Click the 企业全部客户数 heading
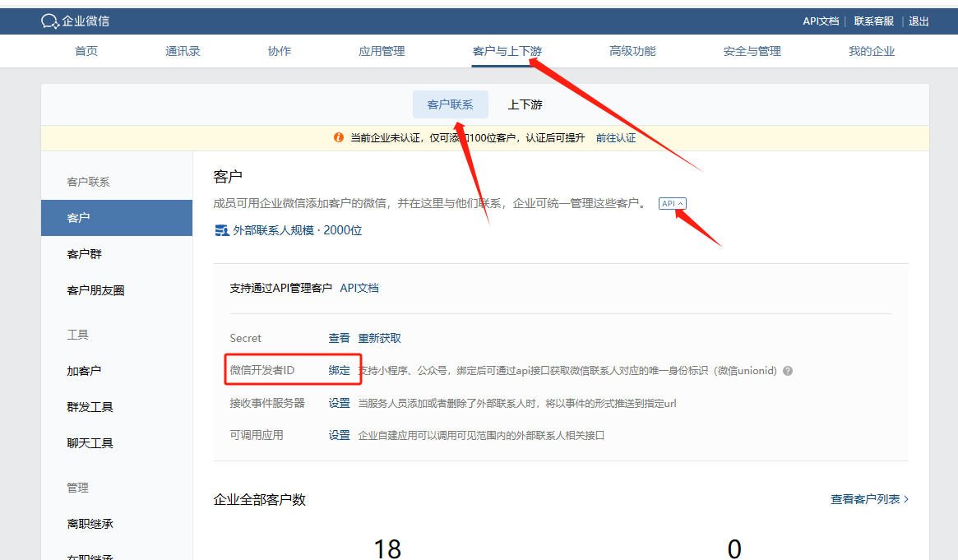The width and height of the screenshot is (958, 560). click(260, 499)
